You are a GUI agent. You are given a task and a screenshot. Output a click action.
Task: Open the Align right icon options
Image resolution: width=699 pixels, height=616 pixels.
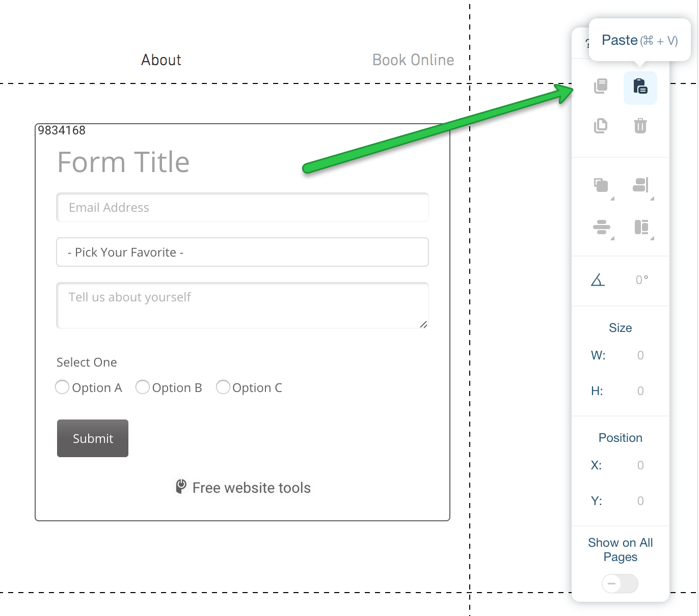[x=641, y=185]
